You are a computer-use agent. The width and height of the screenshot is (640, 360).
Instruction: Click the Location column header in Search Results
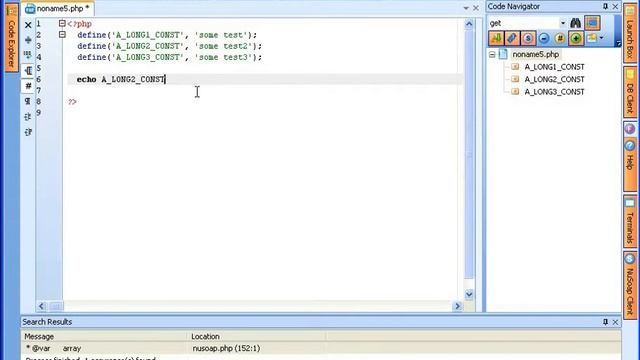click(x=257, y=336)
